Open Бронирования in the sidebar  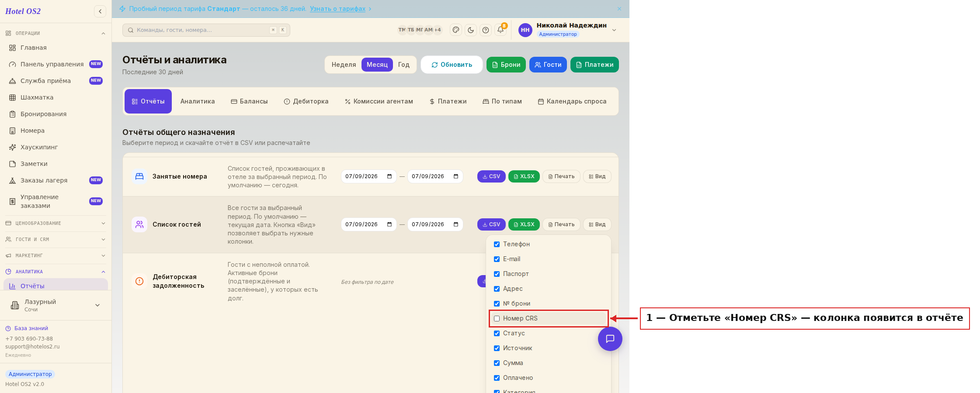point(56,114)
